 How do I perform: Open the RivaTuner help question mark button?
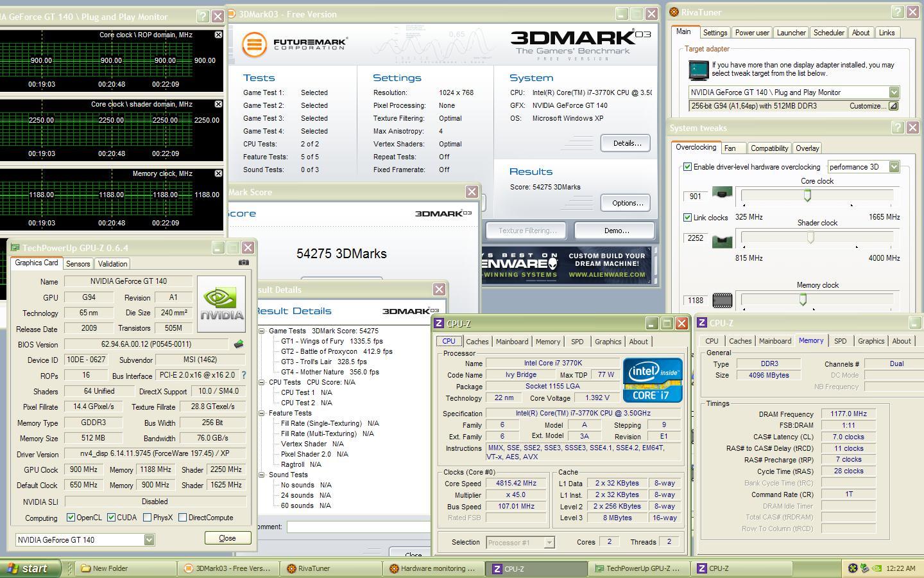[x=897, y=12]
